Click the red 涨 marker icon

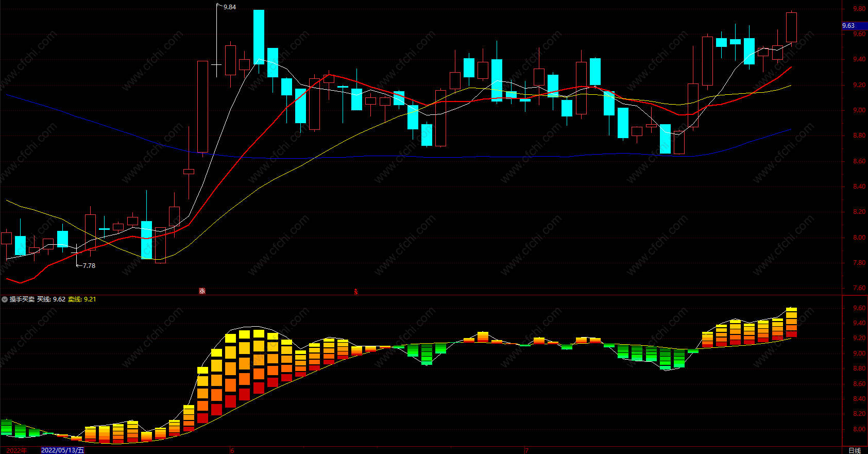pyautogui.click(x=202, y=291)
